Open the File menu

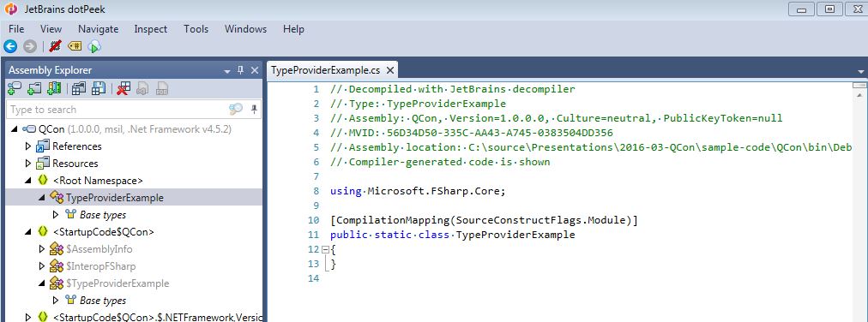pos(16,29)
